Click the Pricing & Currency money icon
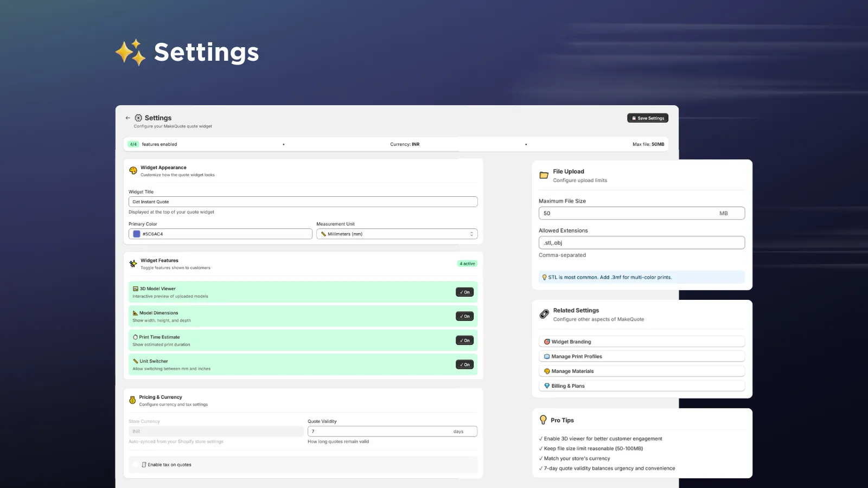This screenshot has height=488, width=868. click(x=132, y=400)
